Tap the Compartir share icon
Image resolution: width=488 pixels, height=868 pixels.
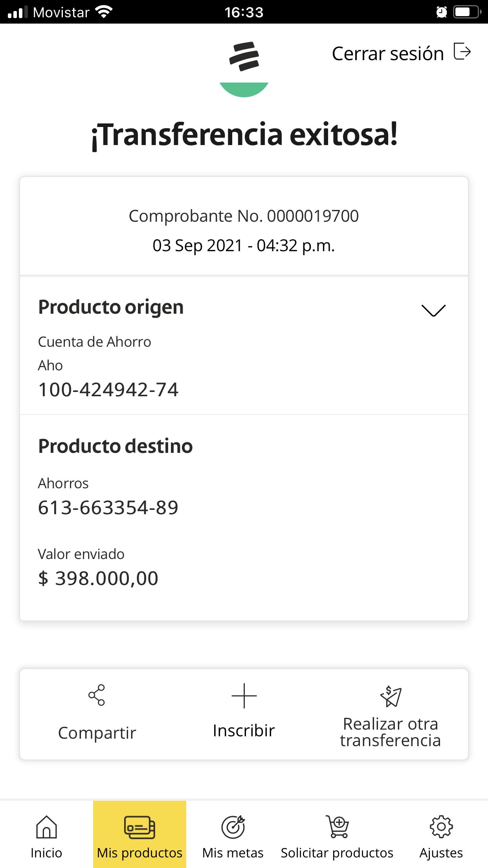coord(97,695)
